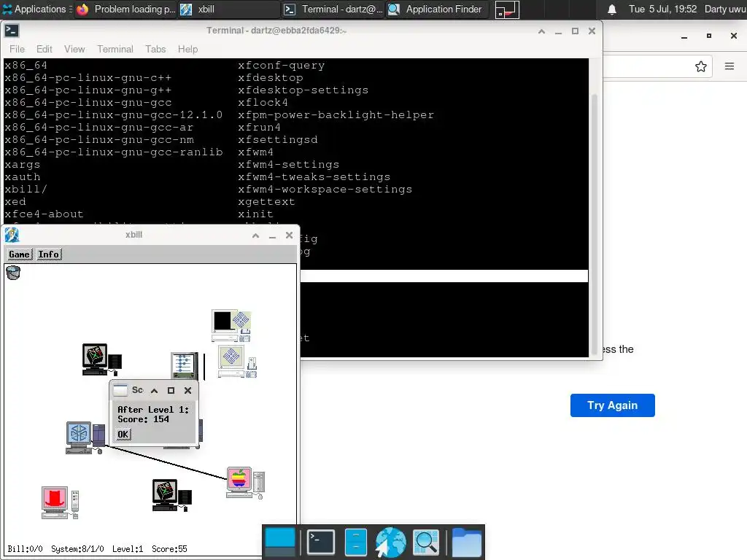Confirm the score dialog with OK
747x560 pixels.
[123, 435]
